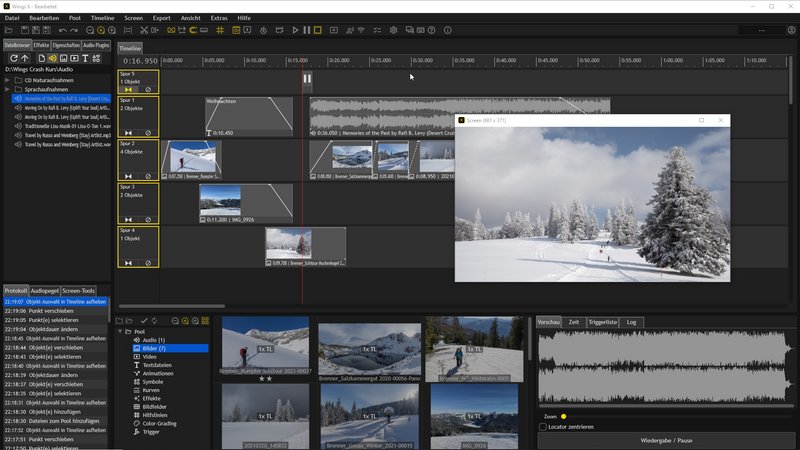Expand the CD Naturaufnahmen folder
This screenshot has width=800, height=450.
pyautogui.click(x=7, y=80)
